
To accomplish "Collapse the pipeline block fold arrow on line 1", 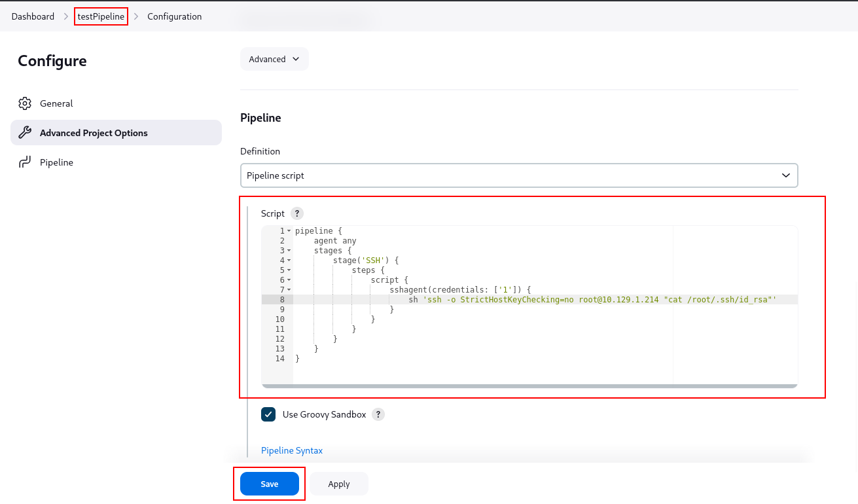I will (x=289, y=231).
